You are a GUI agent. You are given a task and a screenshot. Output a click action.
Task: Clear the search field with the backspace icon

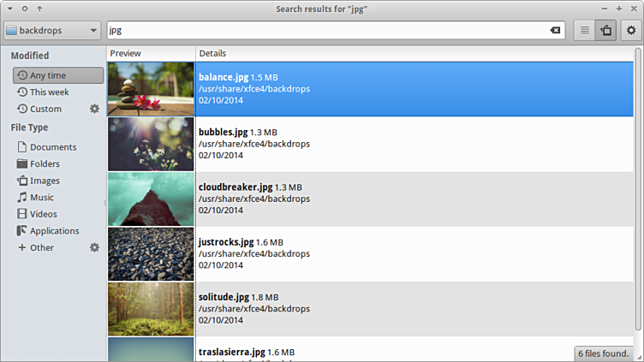pyautogui.click(x=555, y=31)
